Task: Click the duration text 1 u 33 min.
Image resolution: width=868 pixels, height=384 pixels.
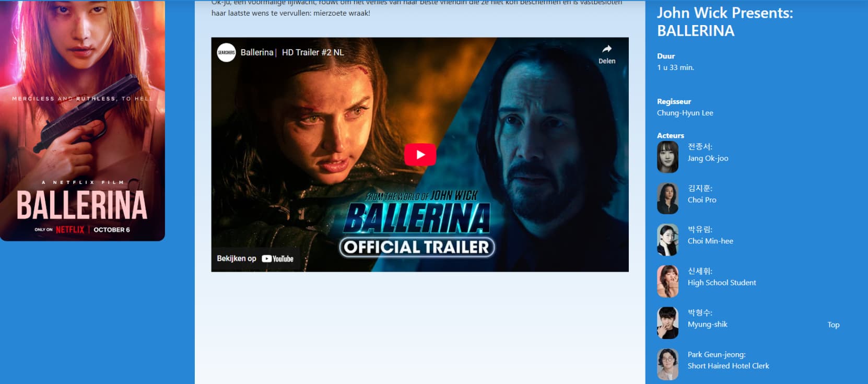Action: 675,67
